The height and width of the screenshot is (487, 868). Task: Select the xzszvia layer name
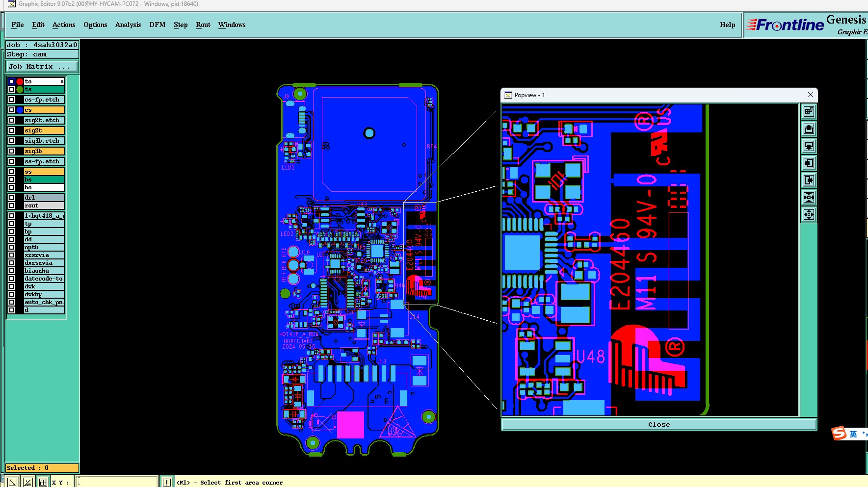(44, 255)
